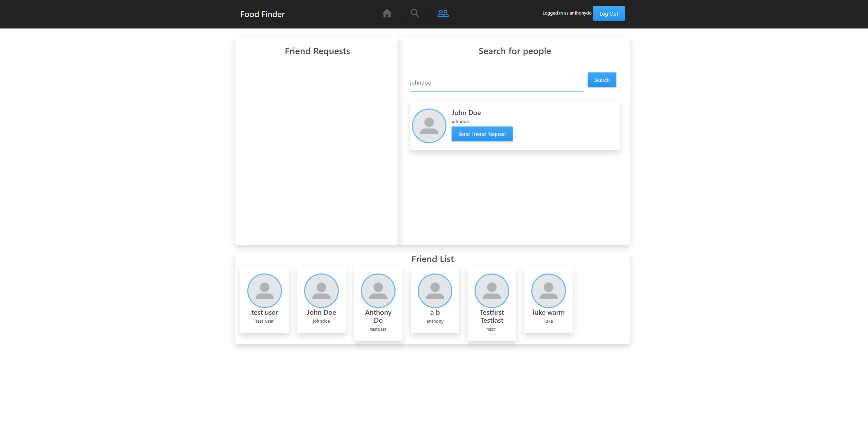Screen dimensions: 868x444
Task: Open search via the magnifier icon
Action: [415, 13]
